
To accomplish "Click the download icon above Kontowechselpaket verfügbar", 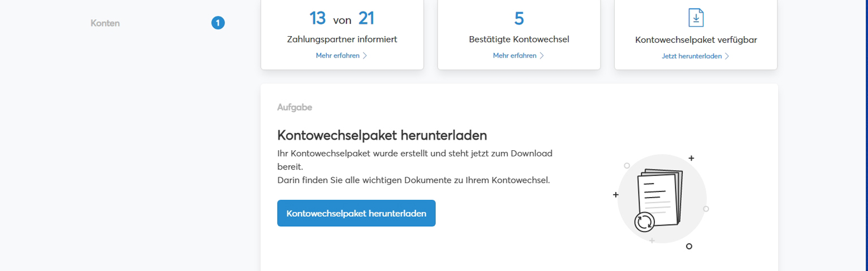I will [x=696, y=18].
